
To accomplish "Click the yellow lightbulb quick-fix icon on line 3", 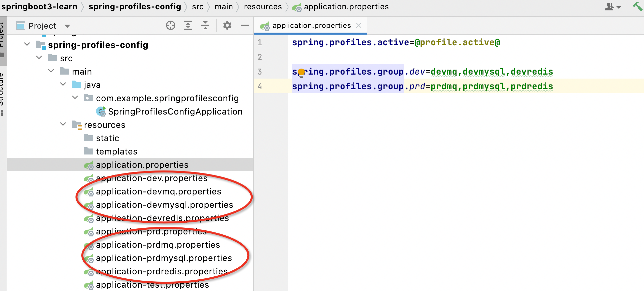I will pyautogui.click(x=301, y=72).
